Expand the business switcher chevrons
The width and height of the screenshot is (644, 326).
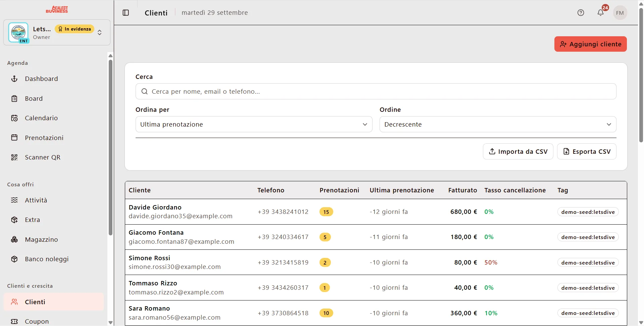pyautogui.click(x=100, y=33)
